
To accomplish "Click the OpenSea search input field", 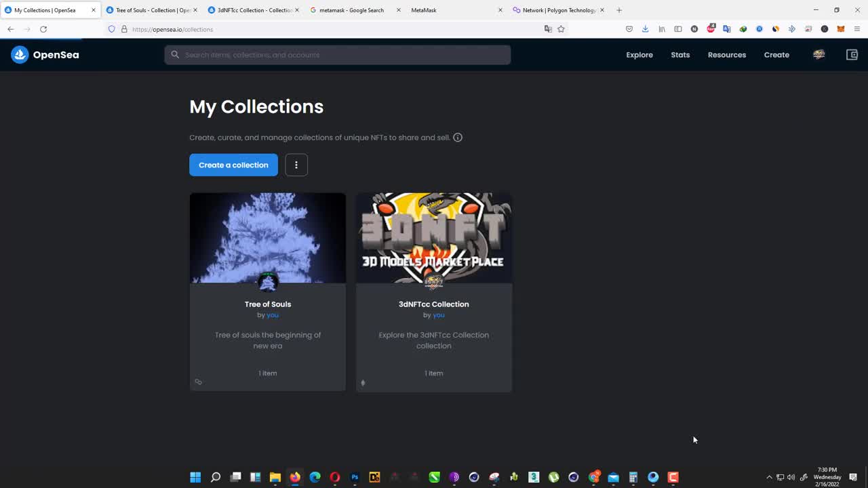I will (338, 55).
